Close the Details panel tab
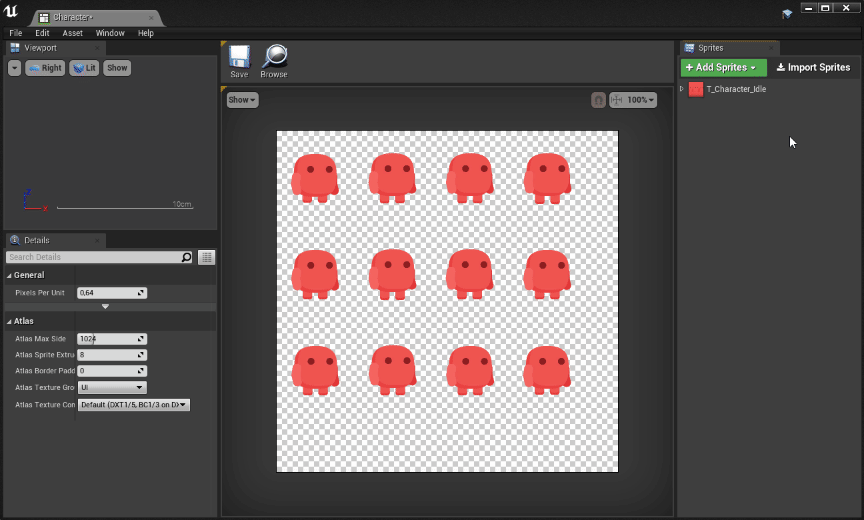This screenshot has width=864, height=520. point(97,240)
